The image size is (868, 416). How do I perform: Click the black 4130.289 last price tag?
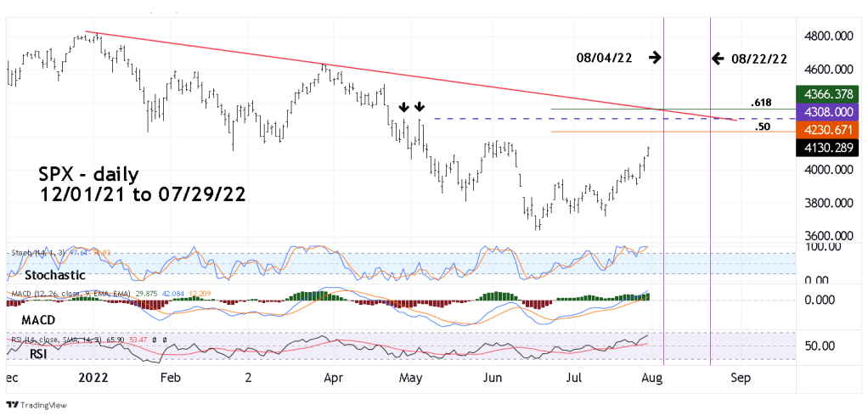(829, 148)
